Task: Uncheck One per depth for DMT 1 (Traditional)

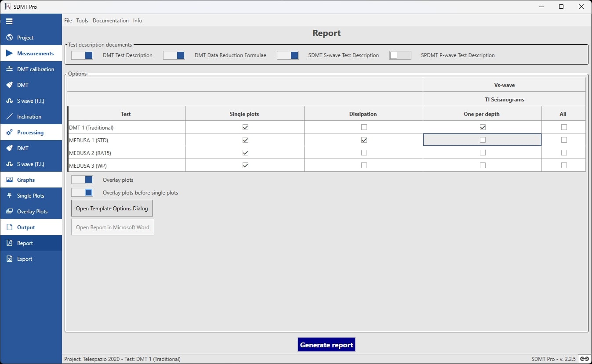Action: click(483, 127)
